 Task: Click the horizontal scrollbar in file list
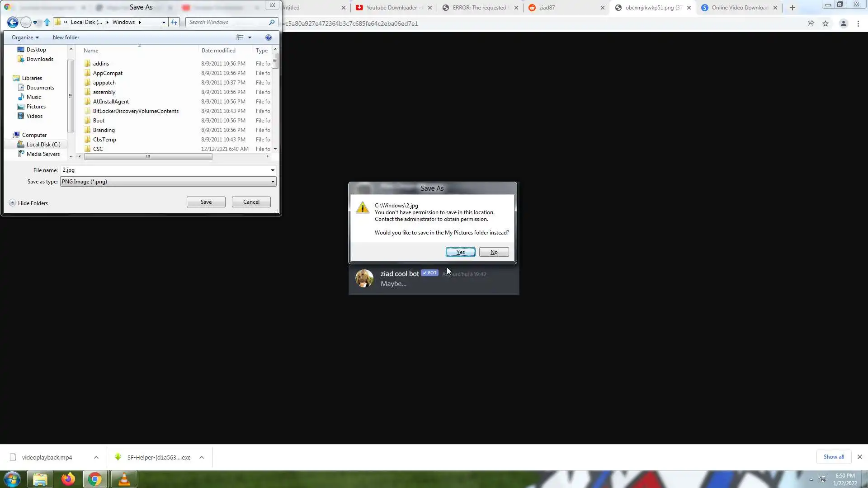coord(148,157)
